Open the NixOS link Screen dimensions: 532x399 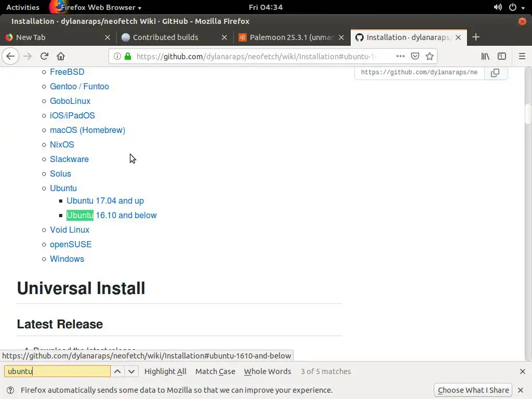(62, 144)
